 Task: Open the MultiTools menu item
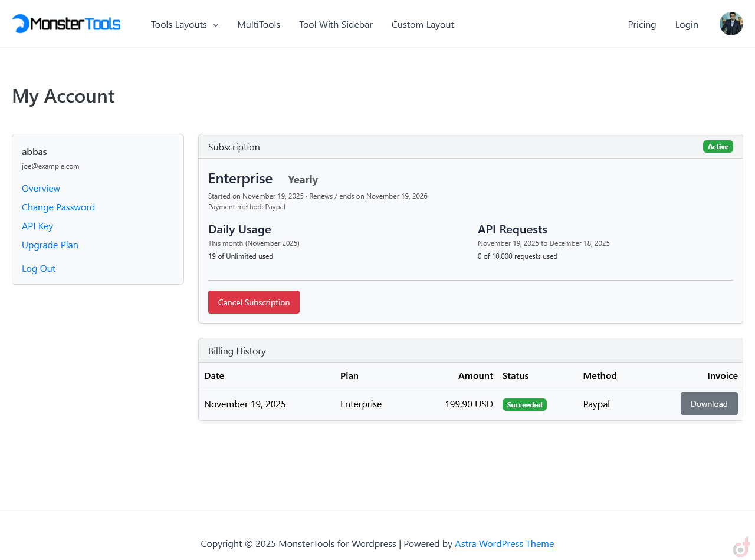(258, 25)
